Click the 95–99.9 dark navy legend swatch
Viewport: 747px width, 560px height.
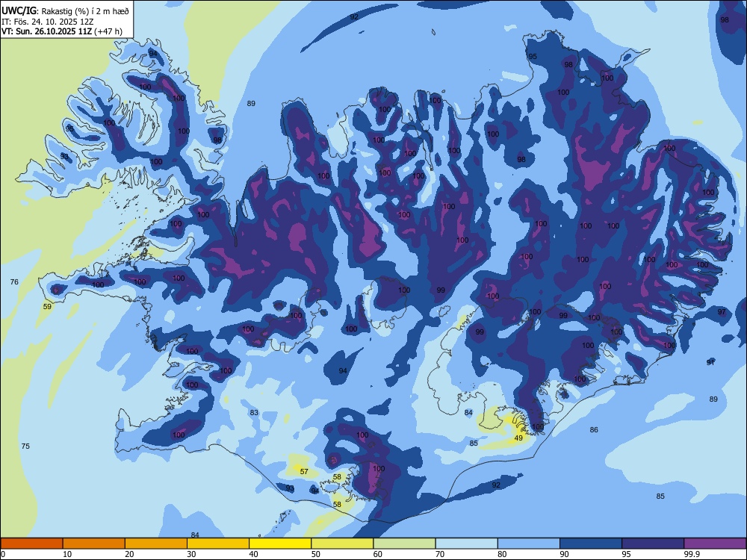(653, 544)
